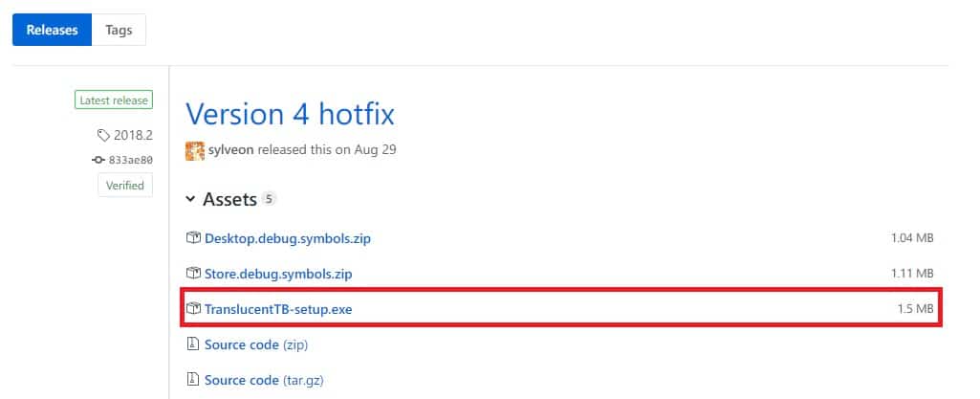Open the sylveon user profile link

click(x=230, y=150)
